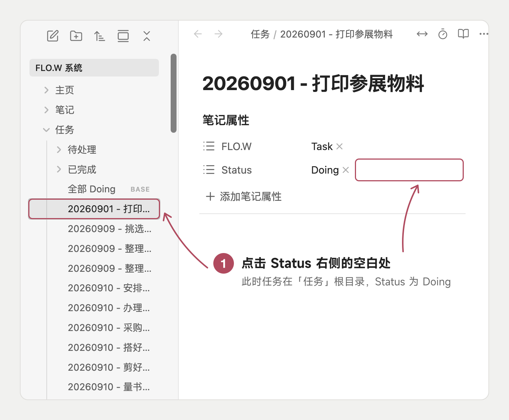Open note 20260901 - 打印... in sidebar
The height and width of the screenshot is (420, 509).
[x=94, y=209]
